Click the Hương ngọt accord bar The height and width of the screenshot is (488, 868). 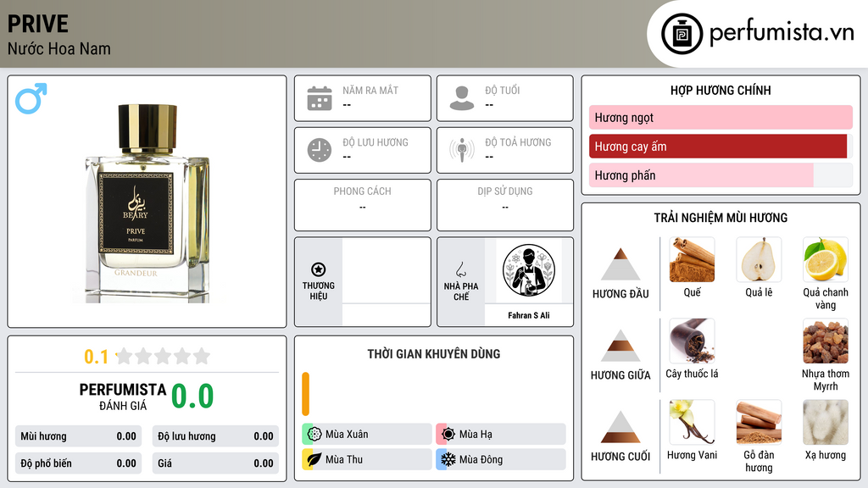(x=721, y=117)
